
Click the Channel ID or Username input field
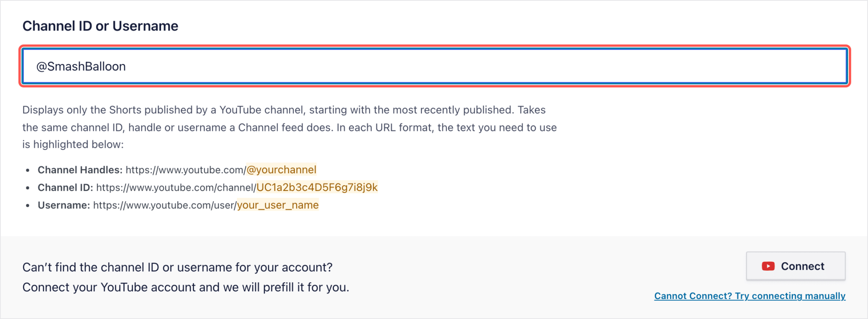click(x=434, y=66)
